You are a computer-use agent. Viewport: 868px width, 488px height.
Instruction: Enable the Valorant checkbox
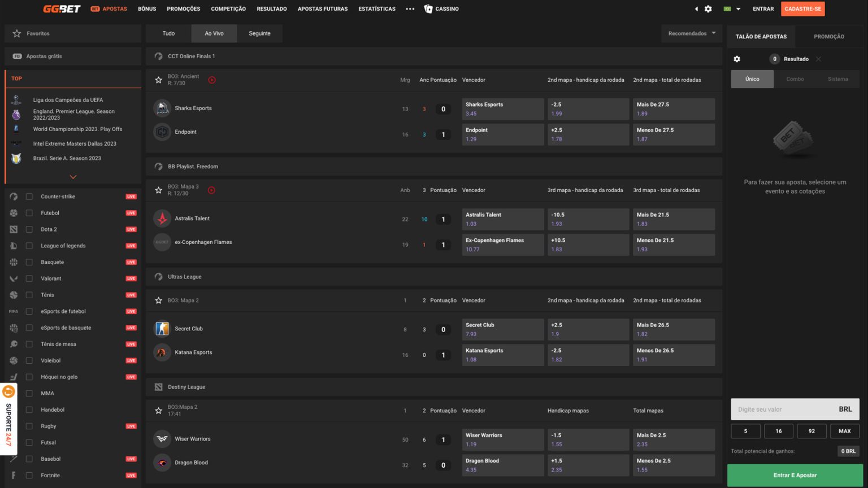coord(29,278)
